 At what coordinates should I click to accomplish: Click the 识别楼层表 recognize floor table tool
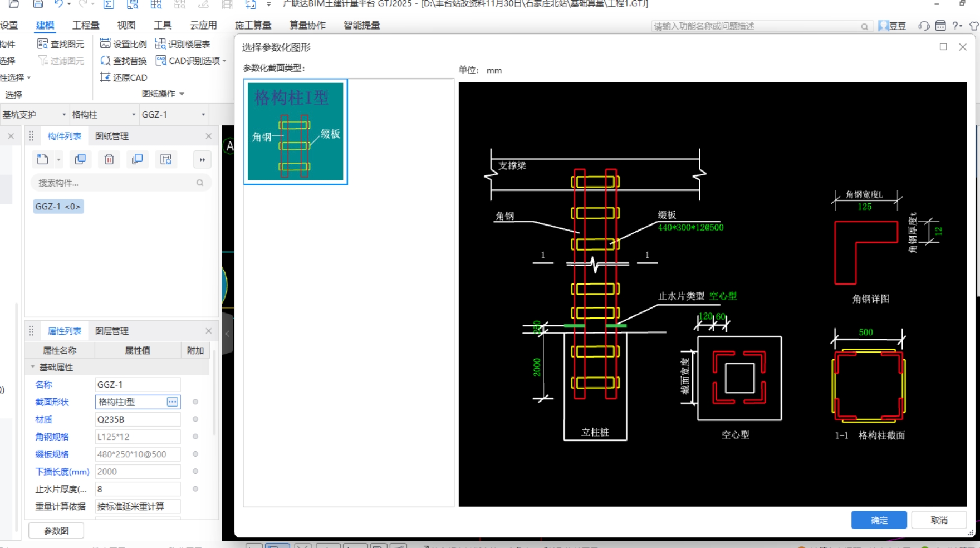[x=183, y=44]
